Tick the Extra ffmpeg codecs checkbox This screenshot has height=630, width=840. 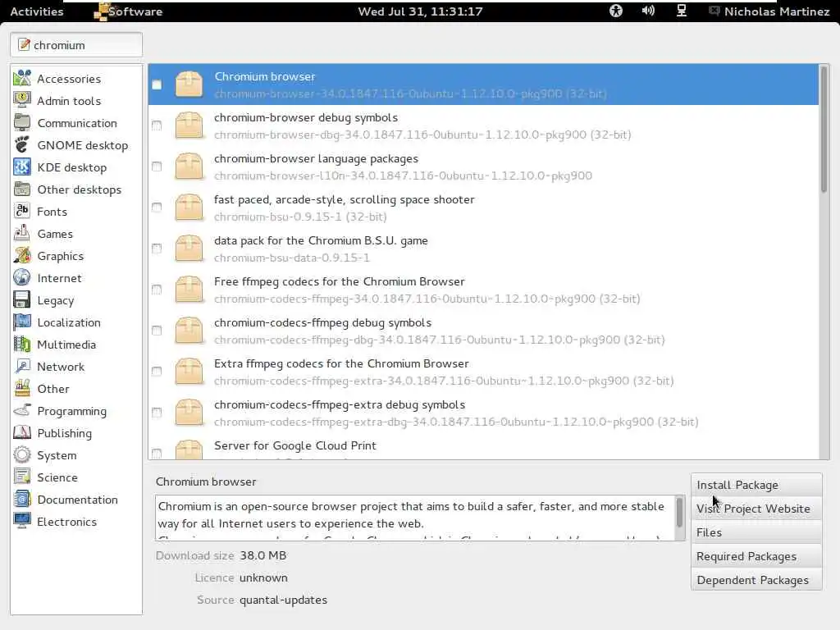point(157,372)
